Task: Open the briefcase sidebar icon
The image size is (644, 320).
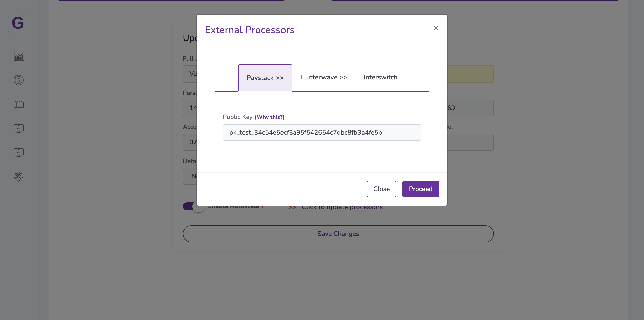Action: [18, 104]
